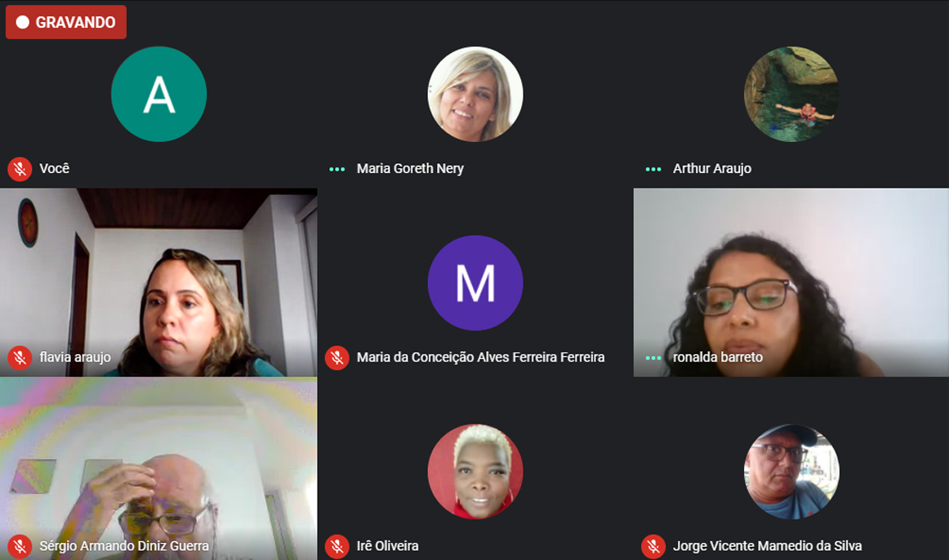The height and width of the screenshot is (560, 949).
Task: Click the red GRAVANDO recording indicator
Action: coord(66,22)
